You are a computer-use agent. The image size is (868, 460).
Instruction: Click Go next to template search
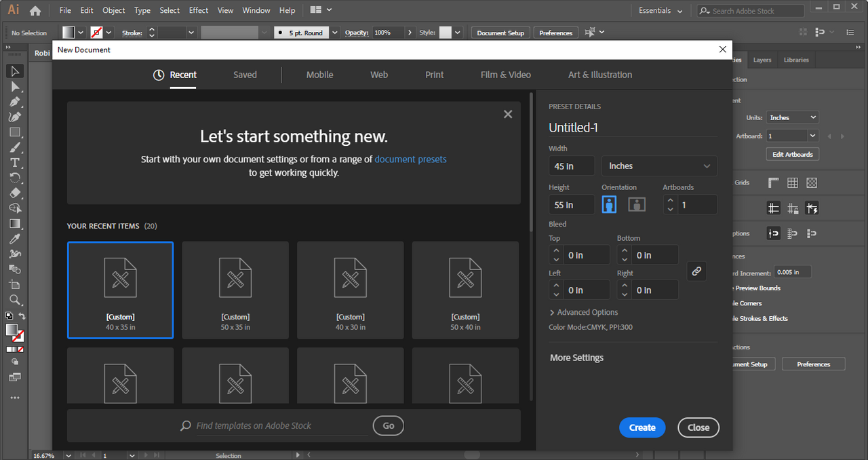coord(389,425)
